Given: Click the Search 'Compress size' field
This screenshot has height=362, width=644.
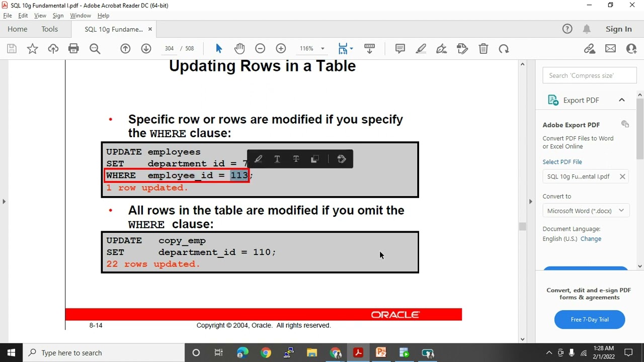Looking at the screenshot, I should [x=590, y=75].
